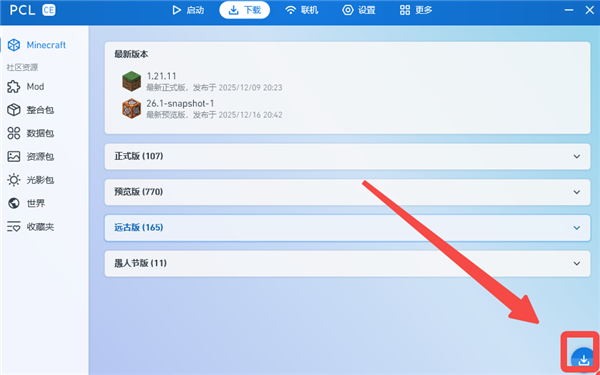Expand the 愚人节版 (11) section
This screenshot has height=375, width=600.
[347, 264]
